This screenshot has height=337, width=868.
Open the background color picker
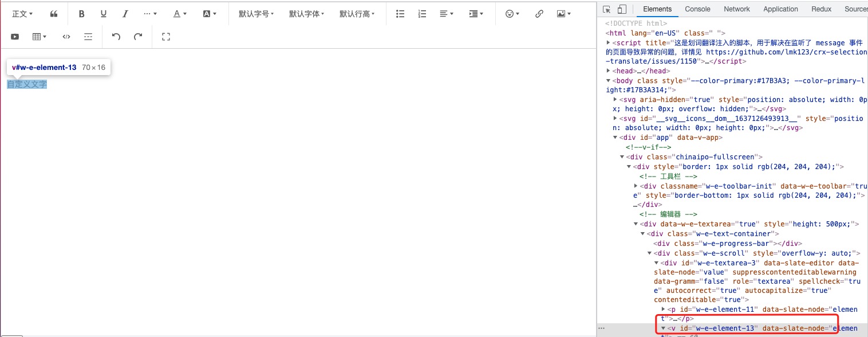(210, 14)
